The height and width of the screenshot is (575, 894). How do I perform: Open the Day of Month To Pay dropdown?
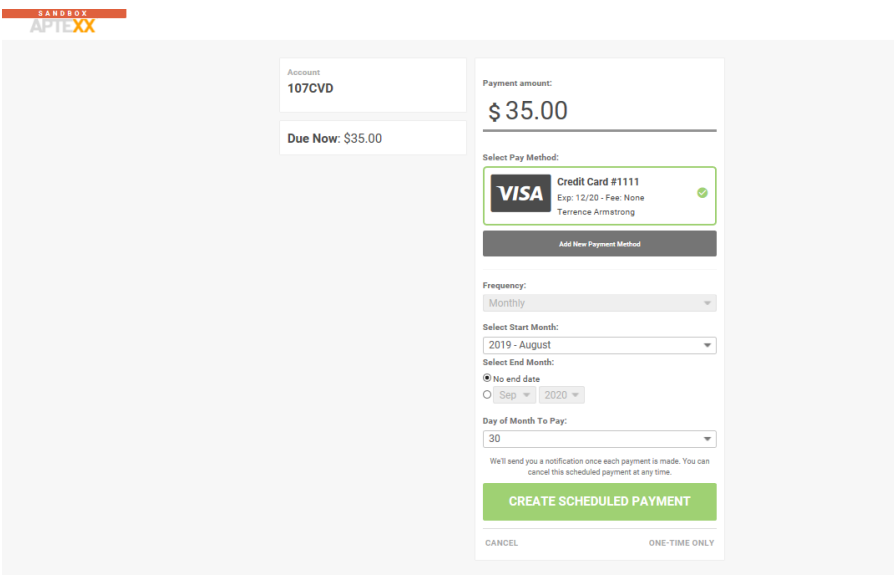coord(599,439)
